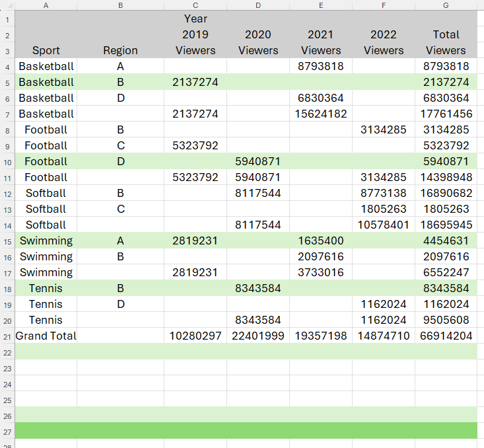This screenshot has height=448, width=484.
Task: Select row 27 header
Action: pyautogui.click(x=7, y=431)
